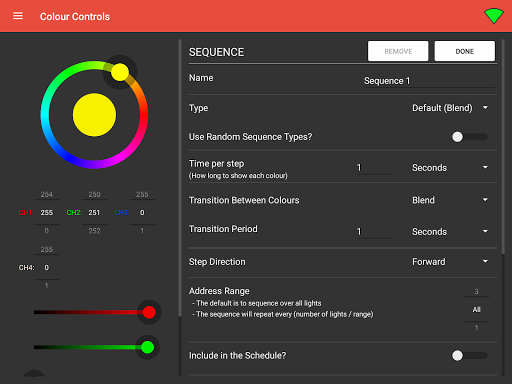Click the Colour Controls title
Viewport: 512px width, 384px height.
click(75, 16)
